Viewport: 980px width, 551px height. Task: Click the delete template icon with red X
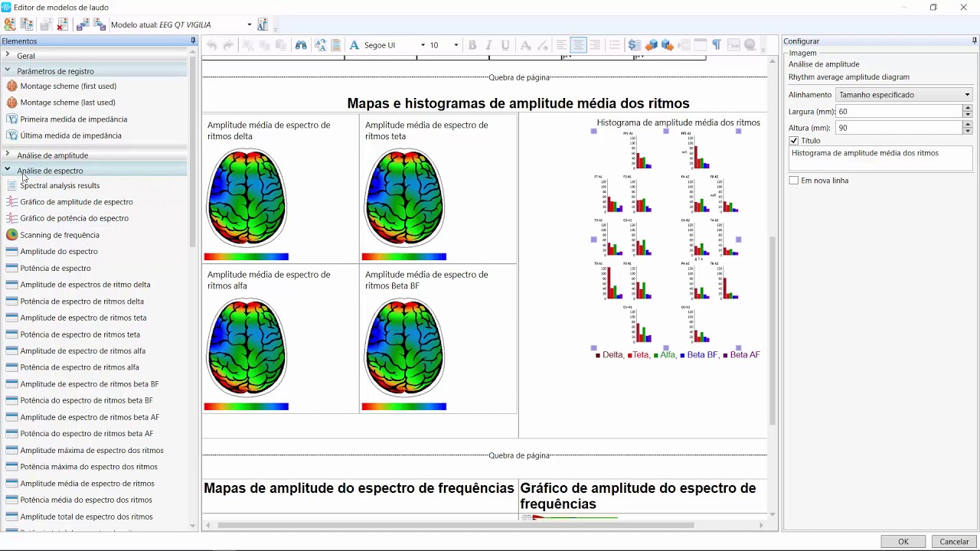pyautogui.click(x=63, y=24)
